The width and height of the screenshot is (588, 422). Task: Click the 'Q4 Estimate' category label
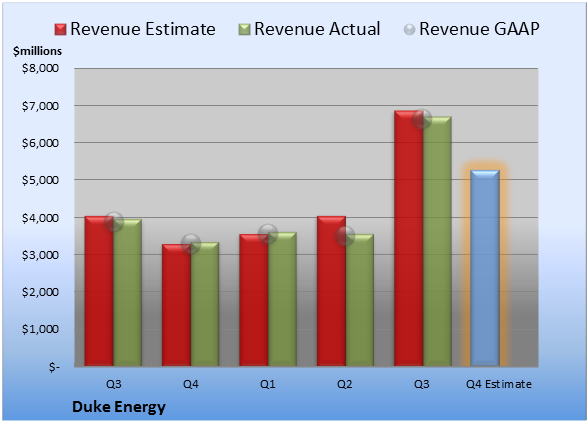(499, 384)
